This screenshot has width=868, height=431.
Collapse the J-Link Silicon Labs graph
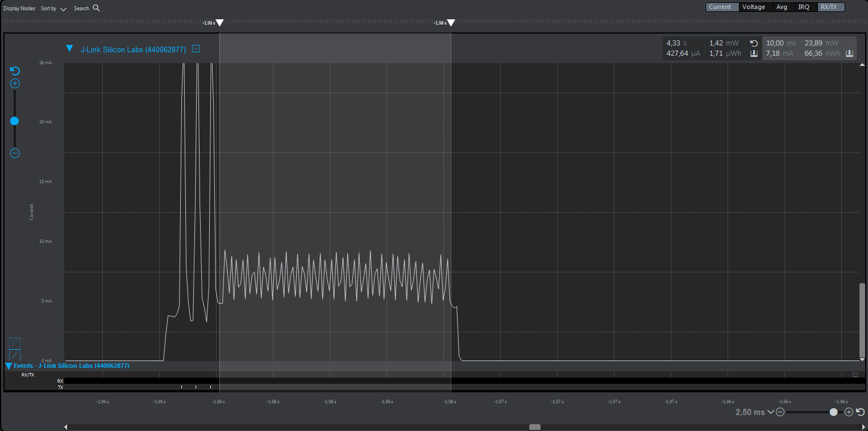[x=70, y=49]
